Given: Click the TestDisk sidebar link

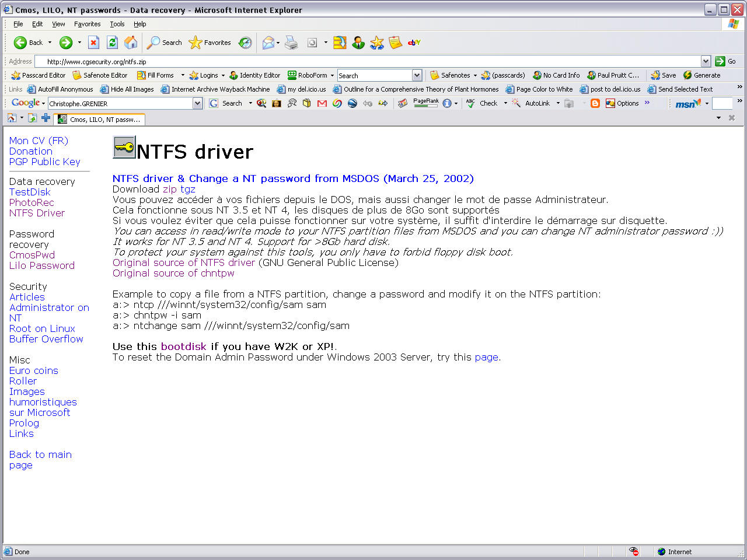Looking at the screenshot, I should pyautogui.click(x=30, y=192).
